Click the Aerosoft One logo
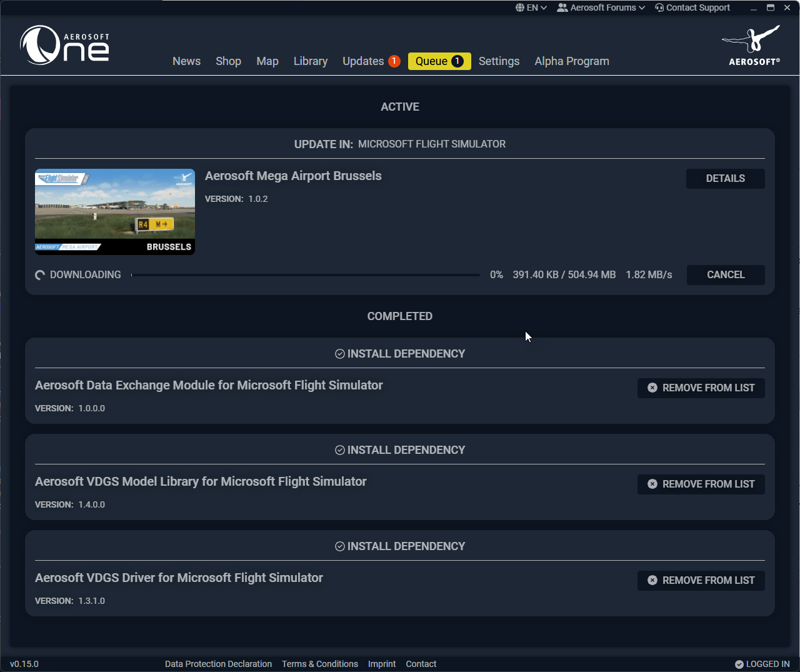The height and width of the screenshot is (672, 800). 65,45
